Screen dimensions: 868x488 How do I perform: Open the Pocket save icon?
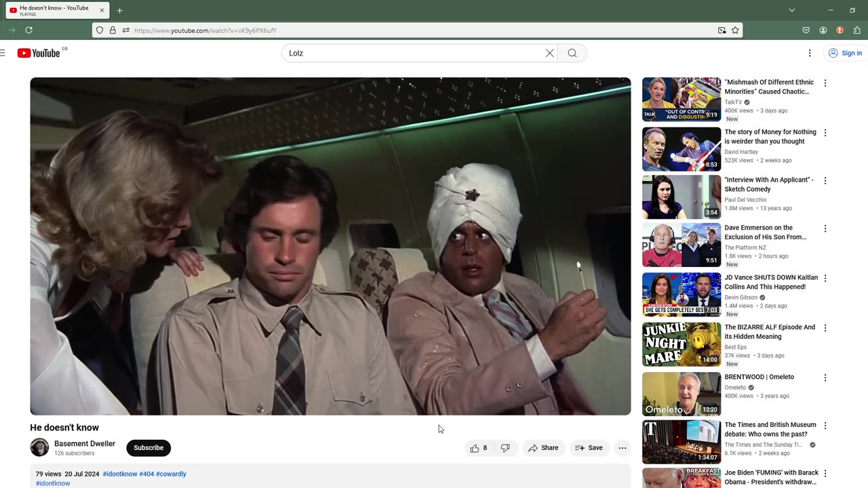coord(806,30)
